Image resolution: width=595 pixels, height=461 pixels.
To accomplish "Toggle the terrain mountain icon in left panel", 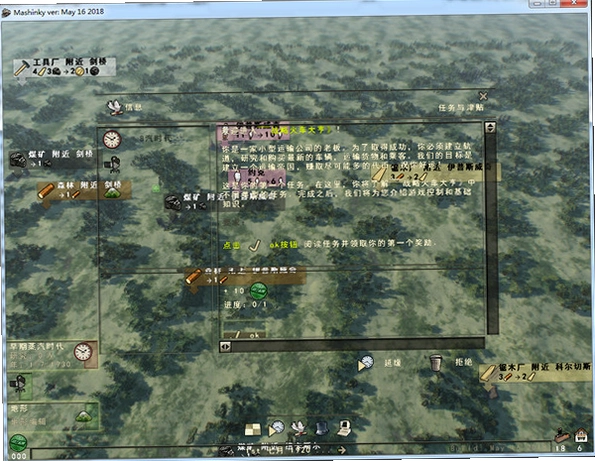I will pos(84,416).
